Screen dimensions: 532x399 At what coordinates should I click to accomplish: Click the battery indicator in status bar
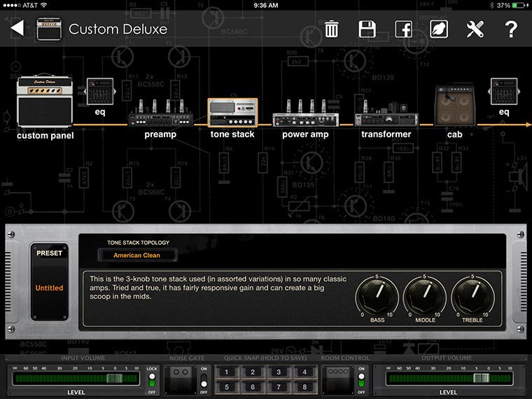coord(520,6)
